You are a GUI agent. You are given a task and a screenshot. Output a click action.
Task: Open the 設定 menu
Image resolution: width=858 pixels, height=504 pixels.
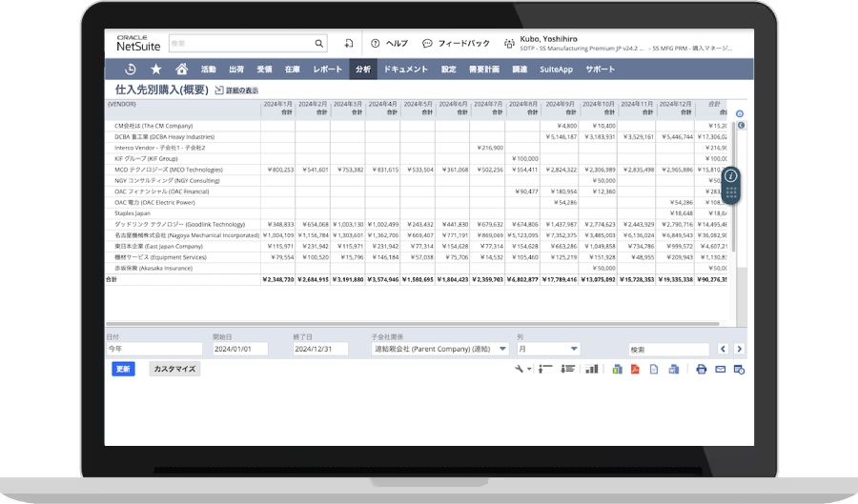coord(449,70)
